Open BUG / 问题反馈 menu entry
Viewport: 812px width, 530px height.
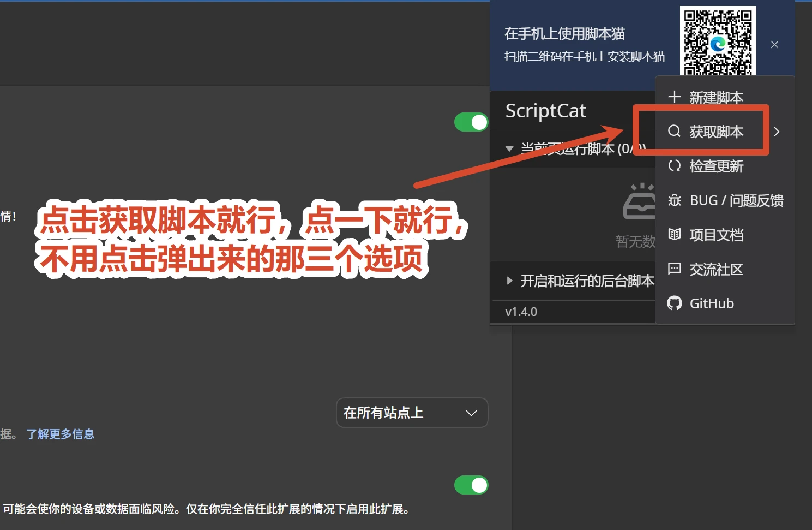(x=725, y=200)
